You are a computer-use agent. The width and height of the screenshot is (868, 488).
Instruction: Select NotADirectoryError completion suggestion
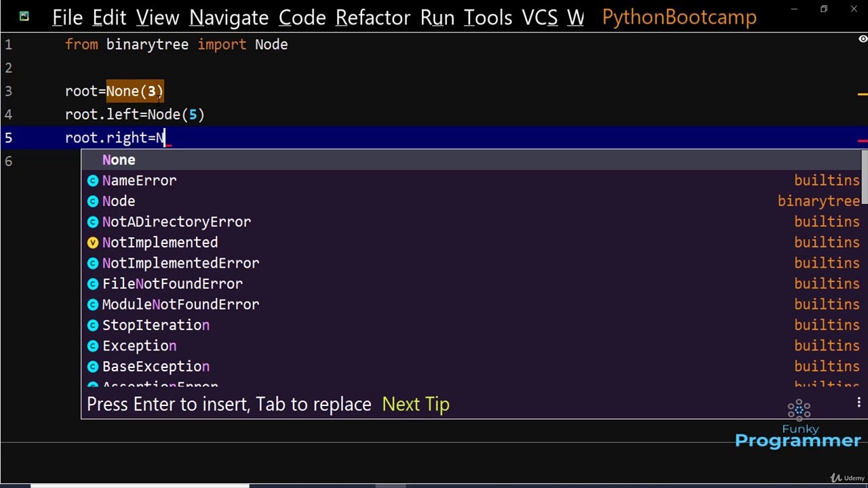coord(471,222)
